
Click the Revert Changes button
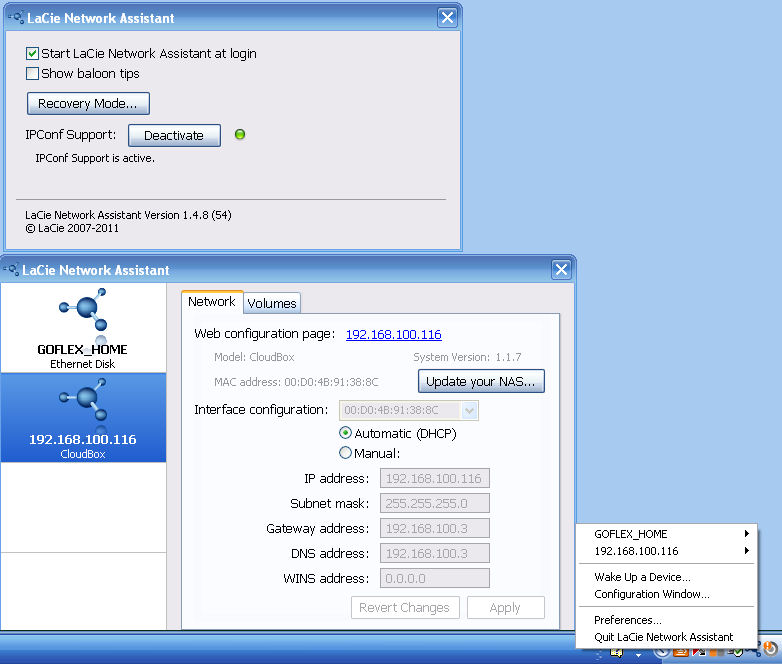click(405, 608)
